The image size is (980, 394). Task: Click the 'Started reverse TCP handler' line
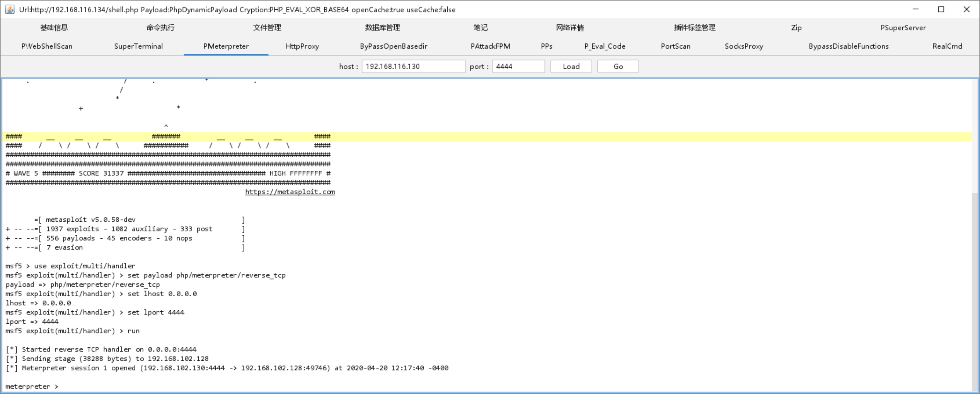[x=101, y=350]
